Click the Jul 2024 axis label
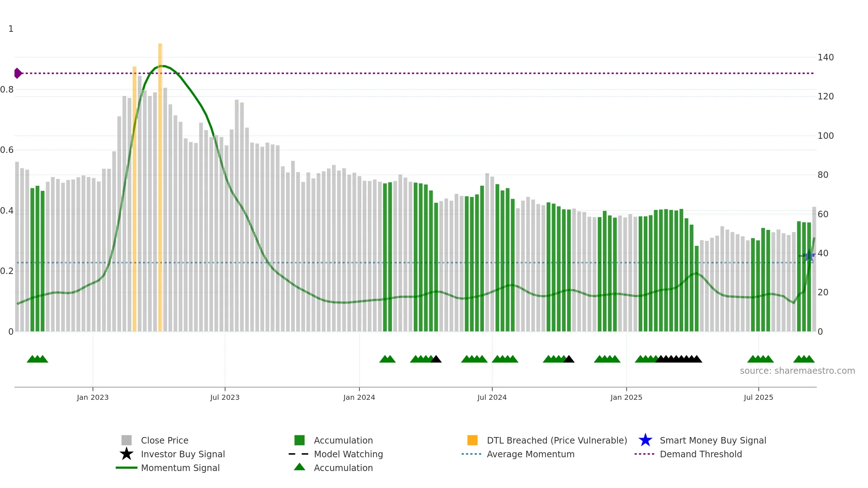Screen dimensions: 868x488 coord(492,398)
